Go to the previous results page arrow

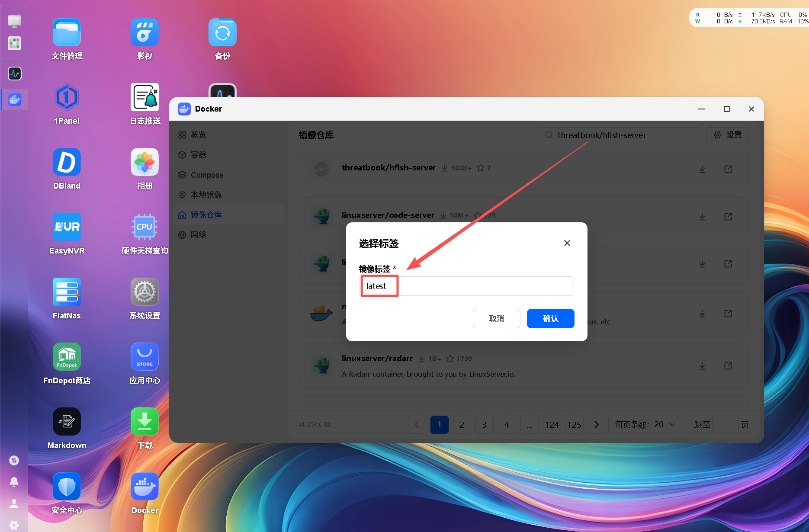click(x=417, y=425)
